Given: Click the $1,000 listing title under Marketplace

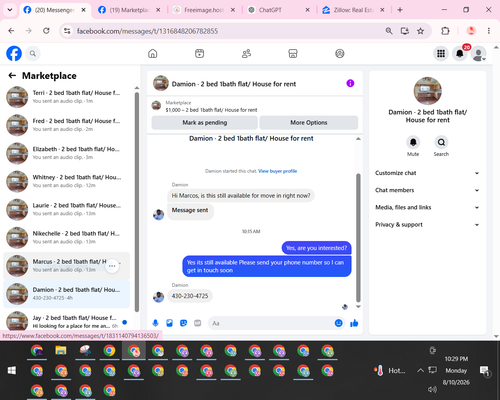Looking at the screenshot, I should [211, 110].
